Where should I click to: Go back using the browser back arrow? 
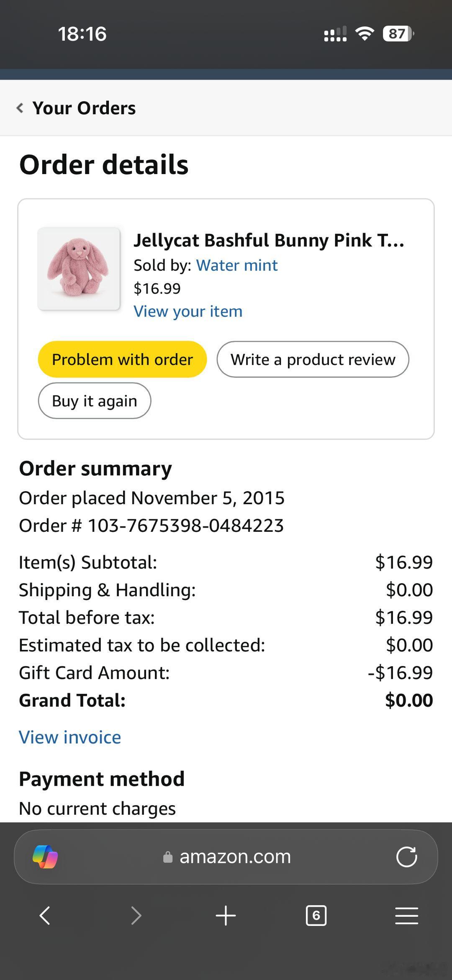coord(45,916)
